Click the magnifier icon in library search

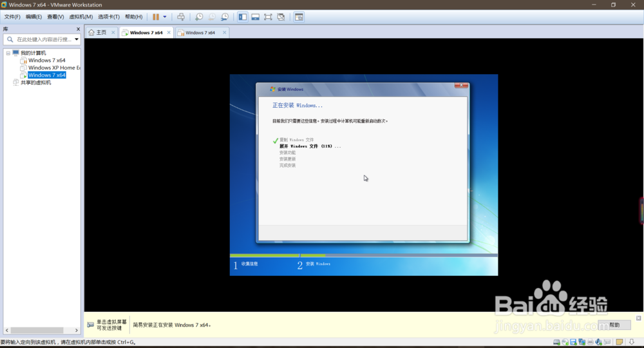pyautogui.click(x=10, y=39)
